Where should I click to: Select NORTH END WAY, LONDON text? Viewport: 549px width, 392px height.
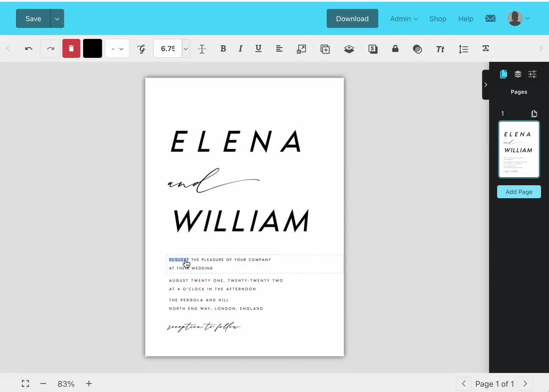click(x=216, y=308)
